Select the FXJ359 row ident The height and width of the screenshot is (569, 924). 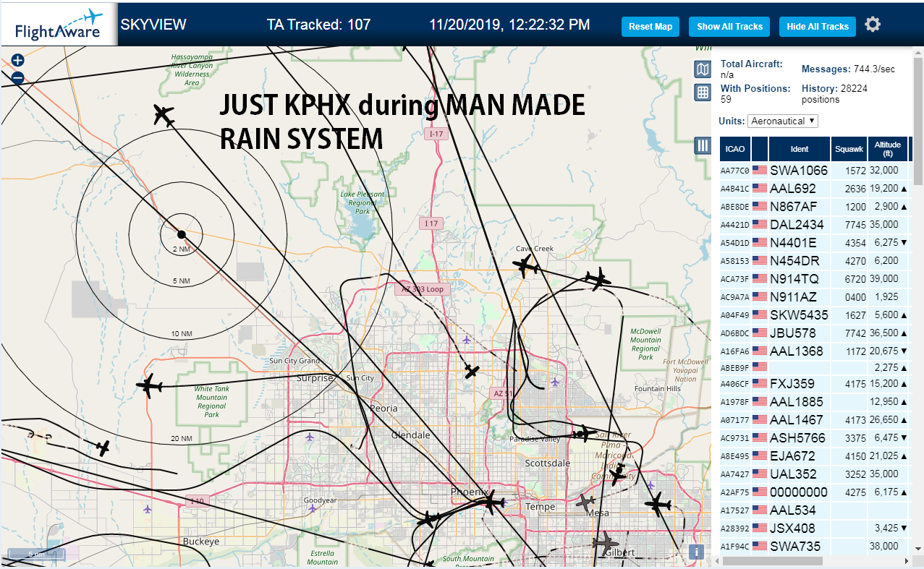(792, 383)
